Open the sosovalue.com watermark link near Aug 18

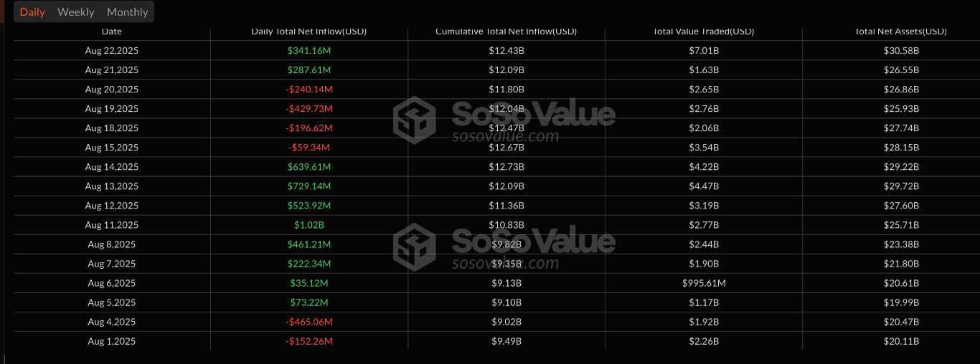pyautogui.click(x=505, y=136)
